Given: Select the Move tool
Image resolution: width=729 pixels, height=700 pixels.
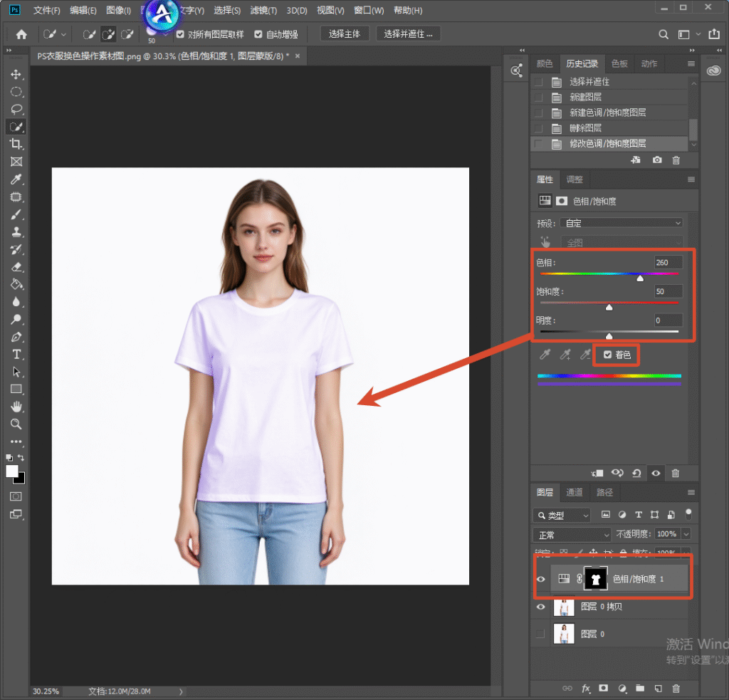Looking at the screenshot, I should (x=16, y=75).
